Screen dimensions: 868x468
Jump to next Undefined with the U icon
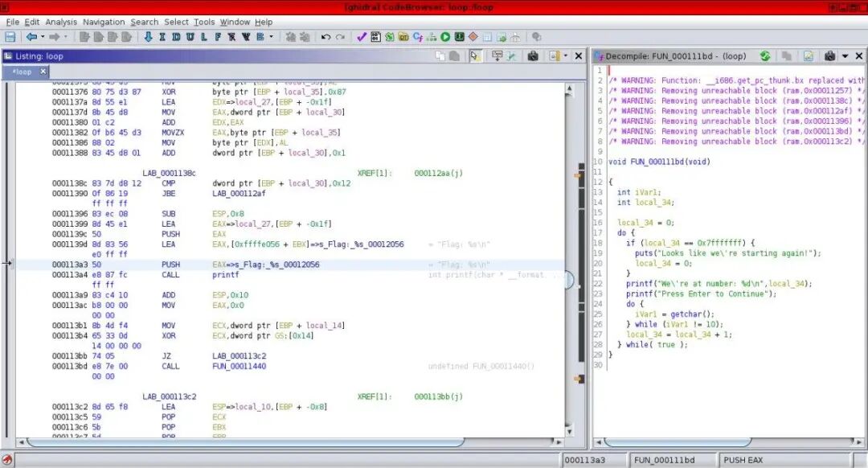click(x=190, y=37)
